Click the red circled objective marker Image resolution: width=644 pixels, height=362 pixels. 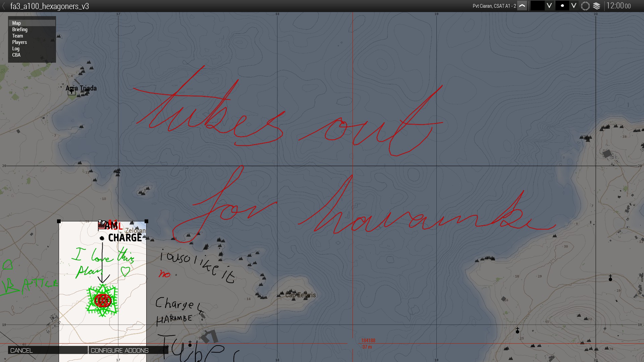click(103, 300)
